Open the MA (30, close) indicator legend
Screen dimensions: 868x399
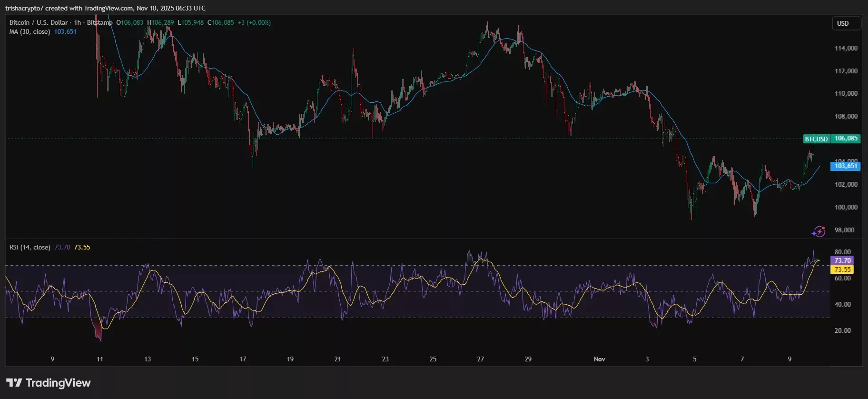click(x=30, y=31)
